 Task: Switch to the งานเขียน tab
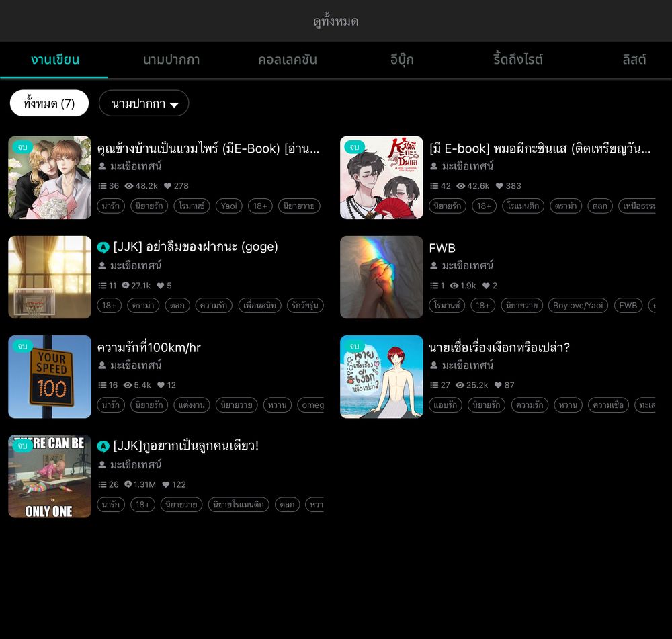coord(55,60)
